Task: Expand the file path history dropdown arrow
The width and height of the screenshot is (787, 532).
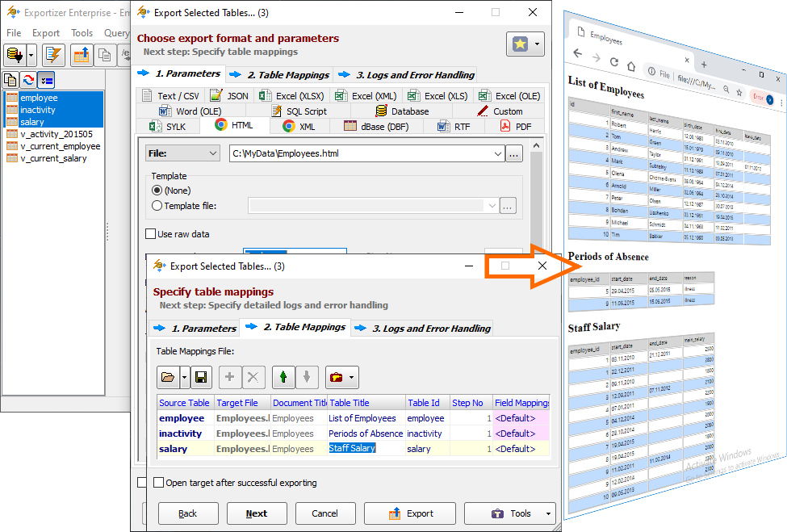Action: 497,153
